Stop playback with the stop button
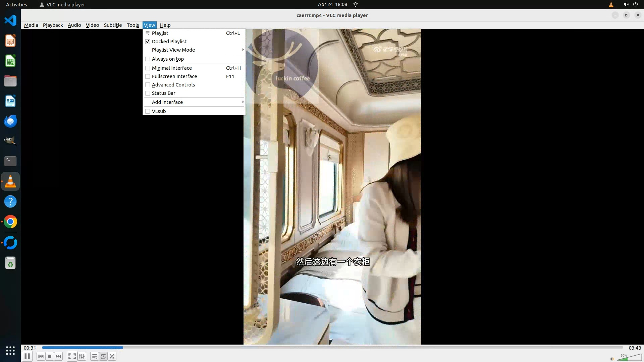Screen dimensions: 644x362 click(50, 356)
